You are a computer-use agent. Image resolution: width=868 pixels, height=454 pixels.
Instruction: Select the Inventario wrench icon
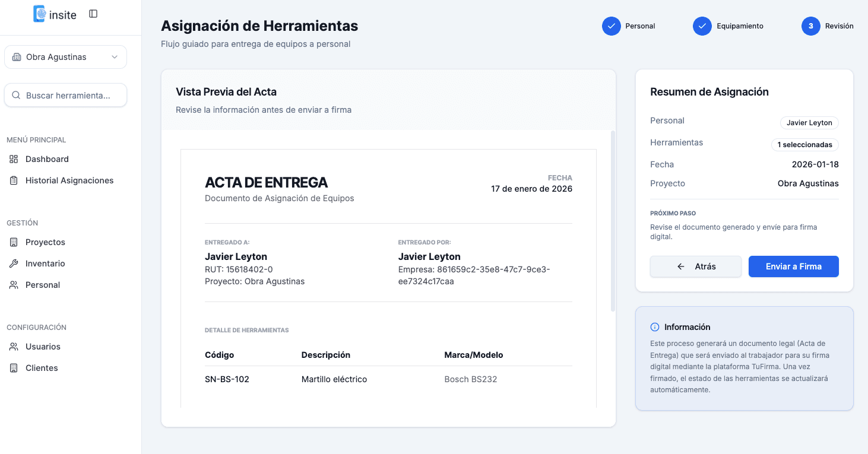click(12, 263)
